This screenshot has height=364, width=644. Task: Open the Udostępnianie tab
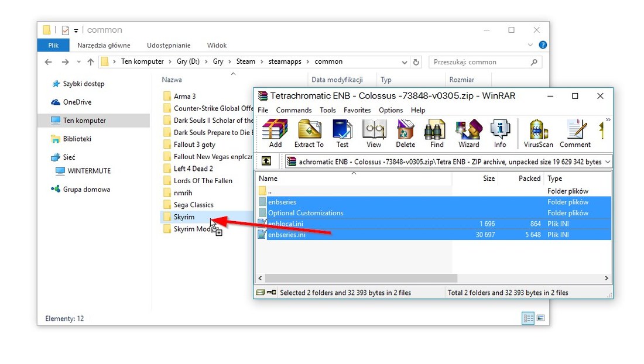(169, 46)
